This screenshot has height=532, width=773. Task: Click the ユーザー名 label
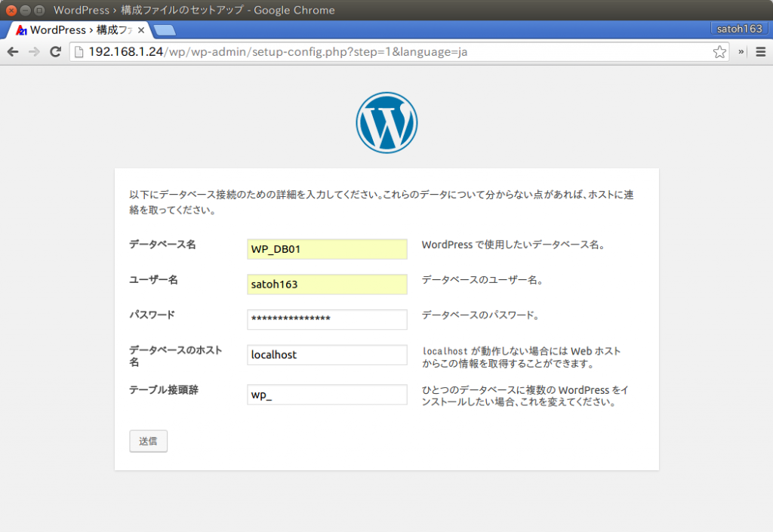153,280
